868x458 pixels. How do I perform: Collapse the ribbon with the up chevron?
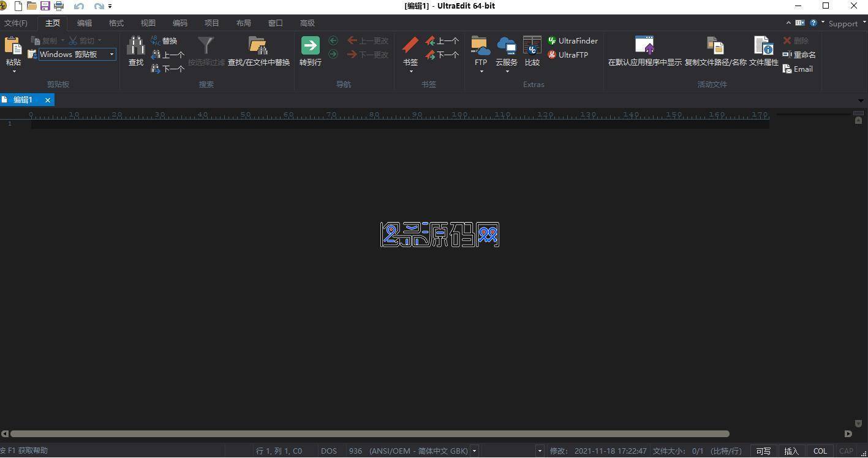tap(788, 23)
